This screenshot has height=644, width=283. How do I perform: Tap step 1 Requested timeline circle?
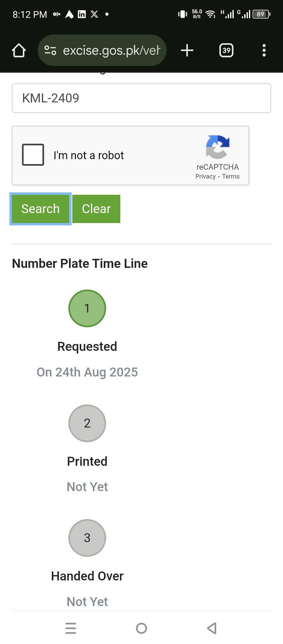pos(87,308)
